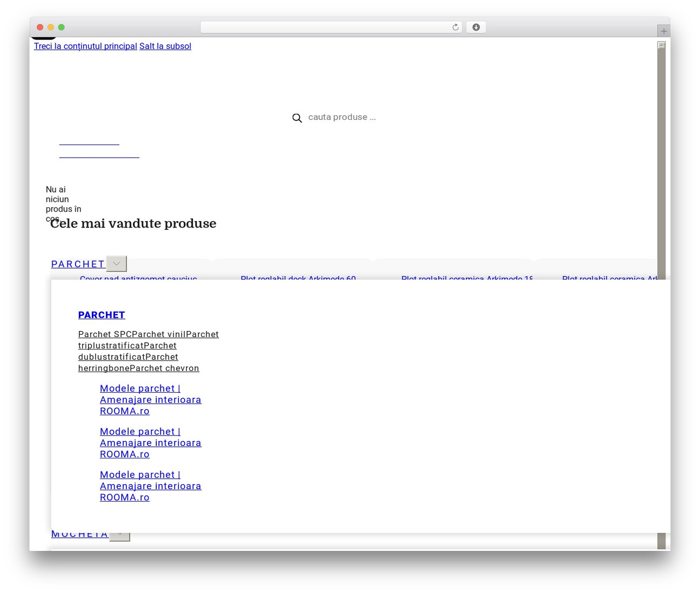Minimize the browser window with yellow button
This screenshot has height=593, width=700.
pos(50,27)
